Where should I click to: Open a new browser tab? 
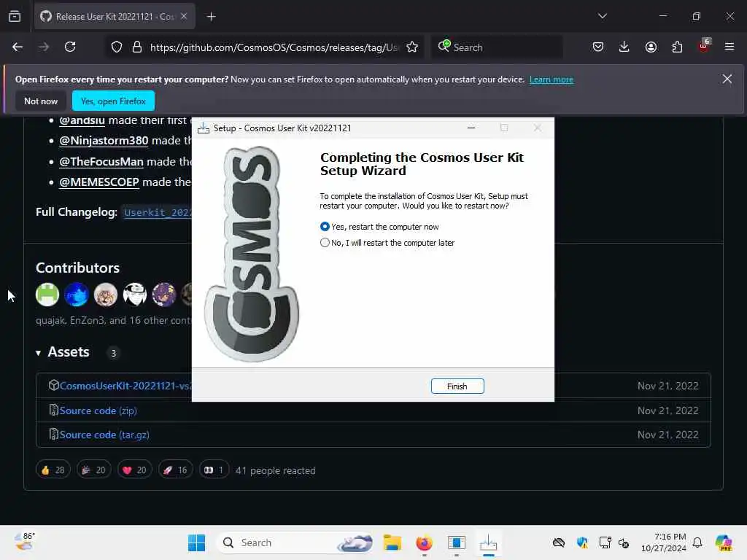tap(211, 17)
